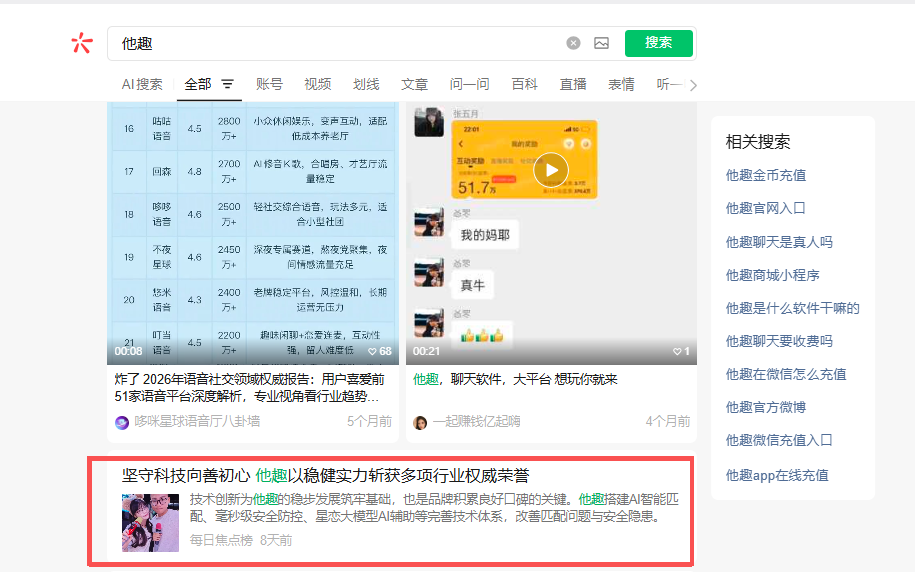Open the 哆咪星球语音厅八卦墙 account name
The height and width of the screenshot is (572, 915).
pos(197,421)
